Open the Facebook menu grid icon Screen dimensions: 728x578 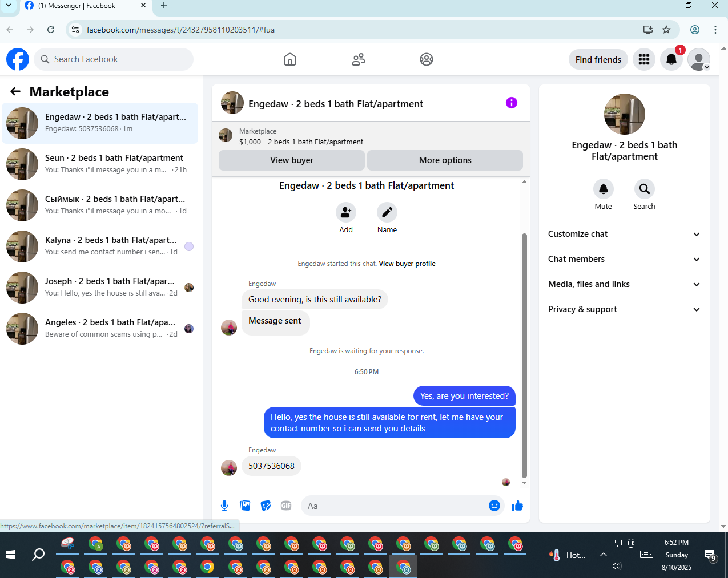point(644,59)
